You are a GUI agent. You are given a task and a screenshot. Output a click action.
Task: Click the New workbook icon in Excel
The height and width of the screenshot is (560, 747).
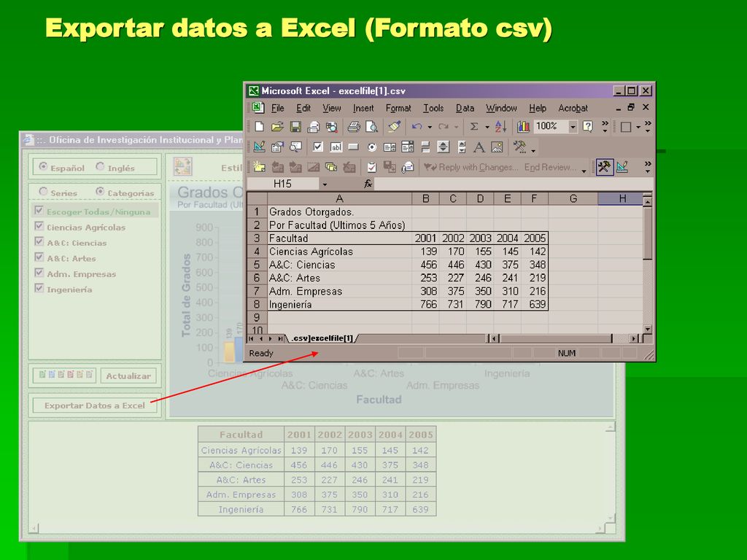(x=259, y=127)
